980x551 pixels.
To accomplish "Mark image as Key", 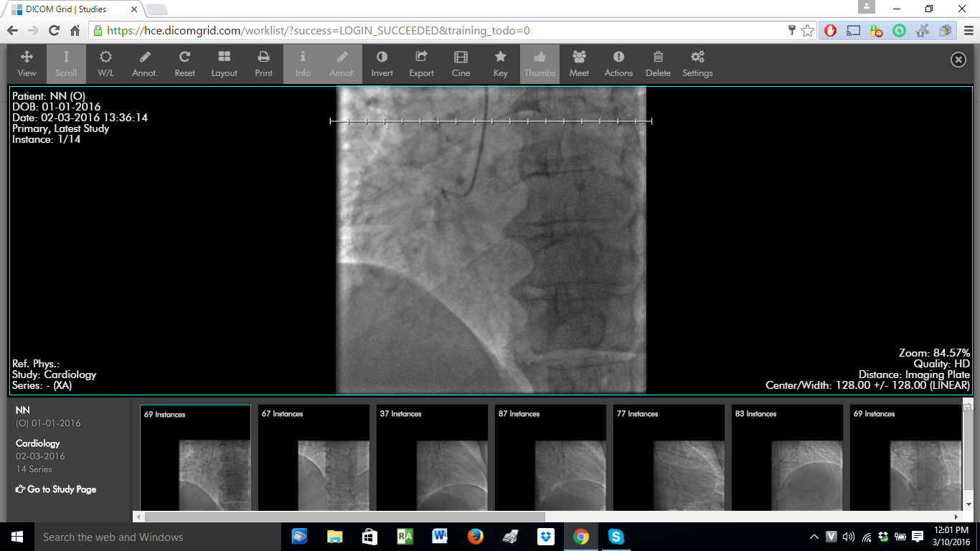I will click(500, 64).
